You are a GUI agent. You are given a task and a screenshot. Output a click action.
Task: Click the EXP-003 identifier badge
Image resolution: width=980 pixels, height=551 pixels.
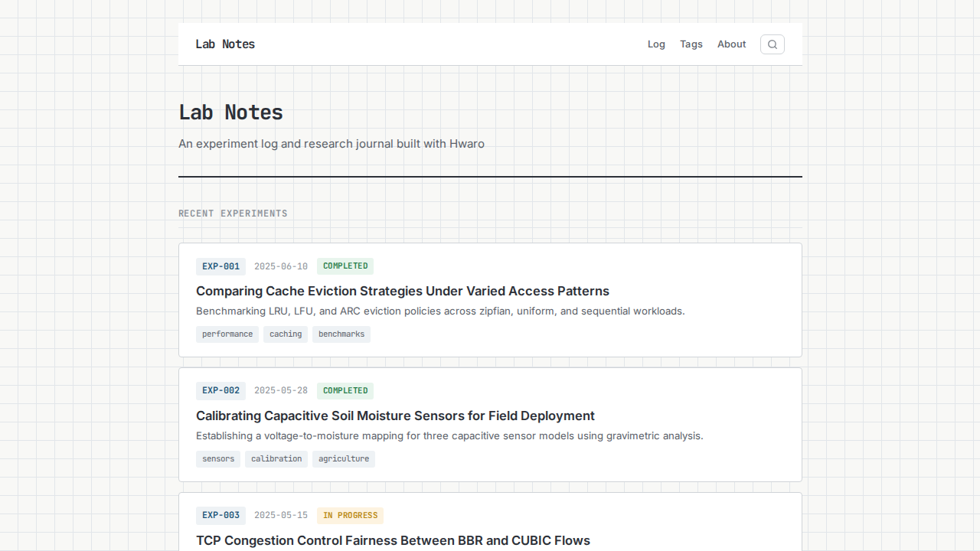tap(220, 515)
